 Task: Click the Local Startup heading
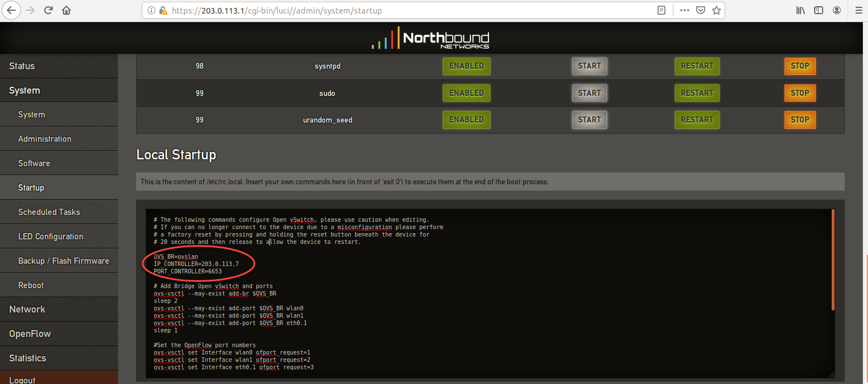pos(176,154)
